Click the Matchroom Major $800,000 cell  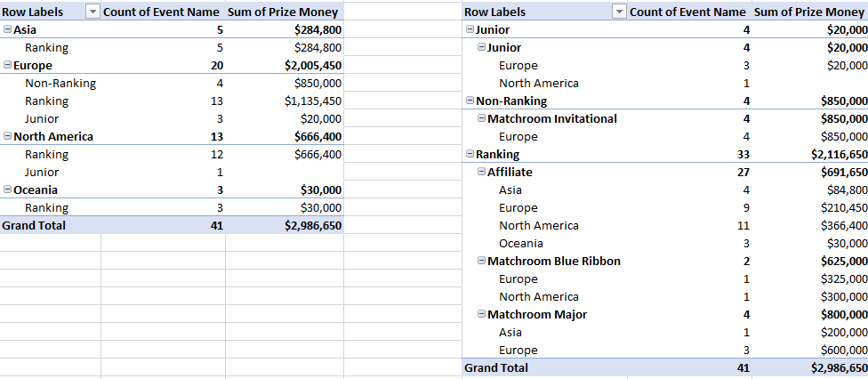[x=836, y=315]
